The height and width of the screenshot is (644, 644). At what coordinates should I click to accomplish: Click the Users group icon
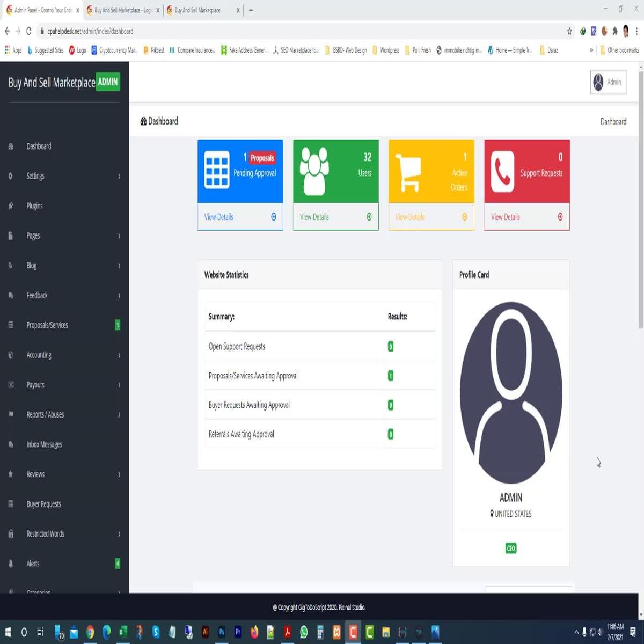pos(314,171)
